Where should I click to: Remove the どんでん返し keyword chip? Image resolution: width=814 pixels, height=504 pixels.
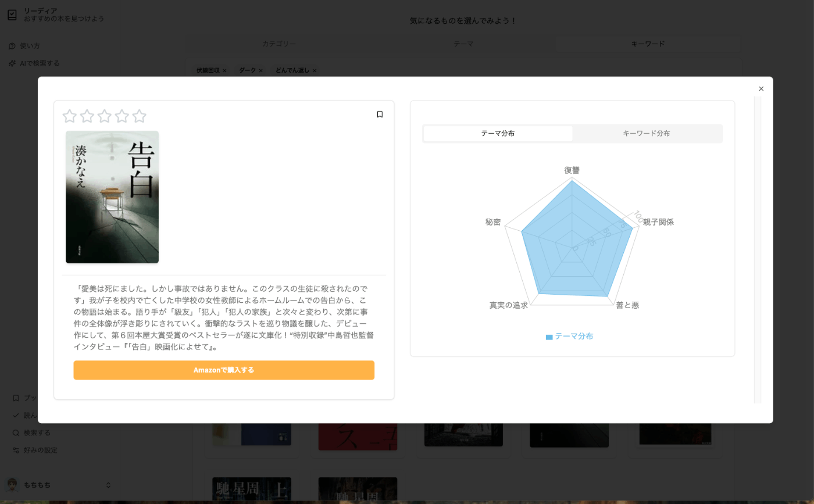coord(315,71)
